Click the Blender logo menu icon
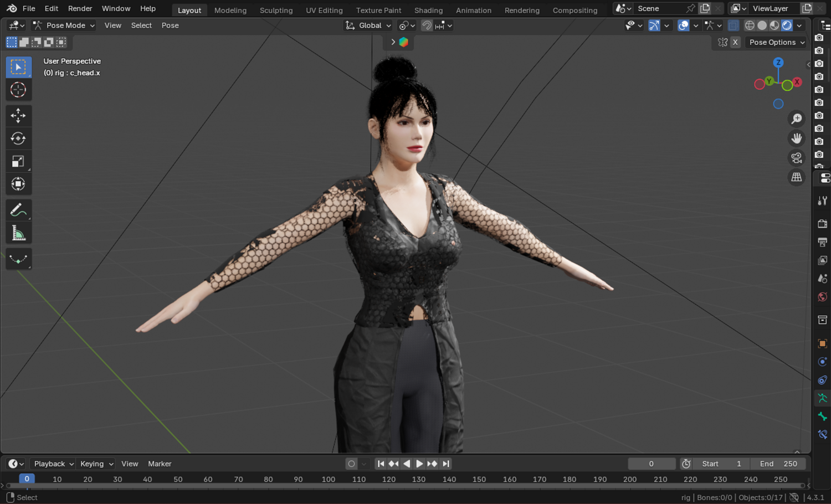 tap(12, 8)
